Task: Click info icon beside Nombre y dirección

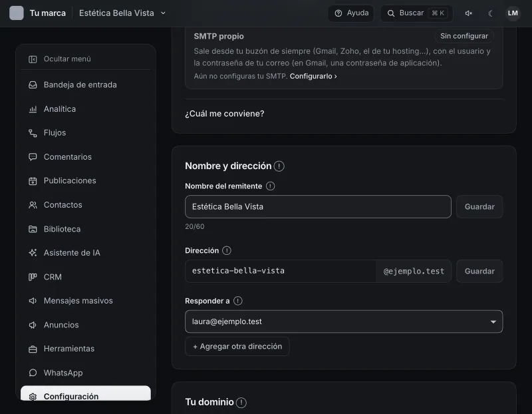Action: 279,166
